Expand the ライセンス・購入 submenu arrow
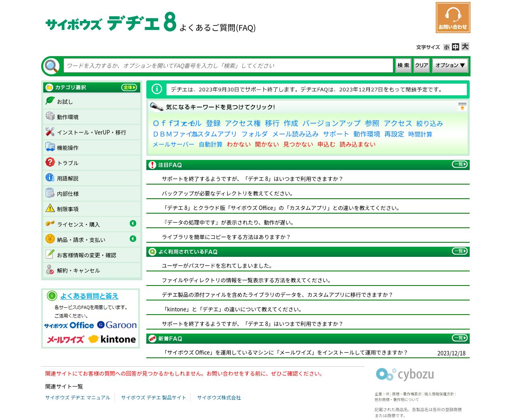Viewport: 519px width, 420px height. click(133, 223)
